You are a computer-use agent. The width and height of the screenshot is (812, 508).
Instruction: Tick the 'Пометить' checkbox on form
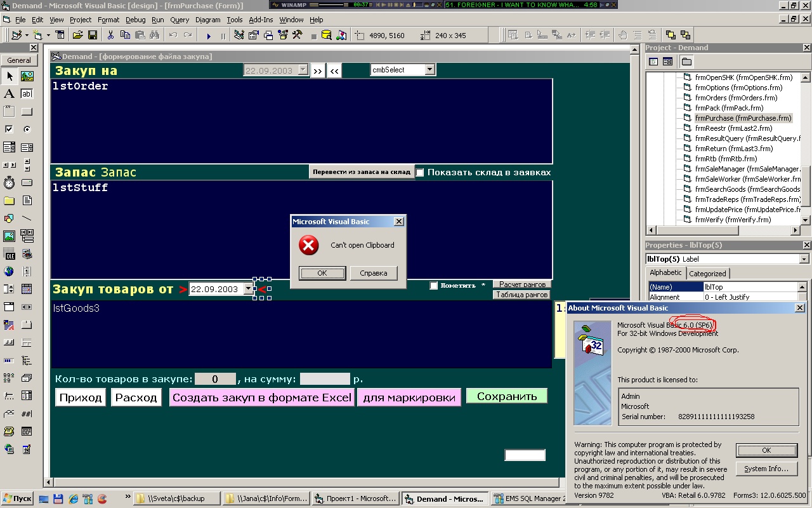[x=434, y=286]
